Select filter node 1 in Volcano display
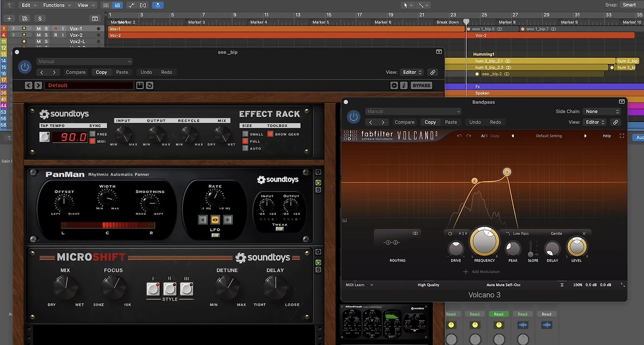 click(x=507, y=172)
